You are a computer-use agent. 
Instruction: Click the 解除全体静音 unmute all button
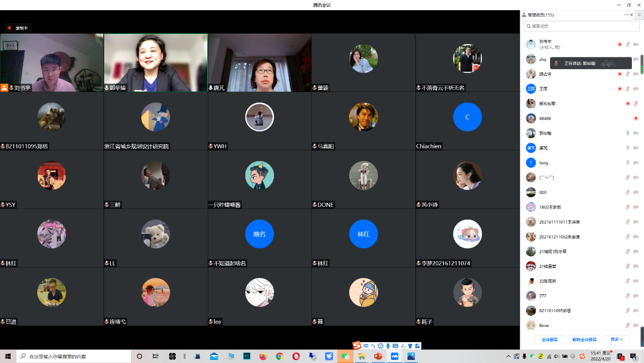(x=585, y=339)
